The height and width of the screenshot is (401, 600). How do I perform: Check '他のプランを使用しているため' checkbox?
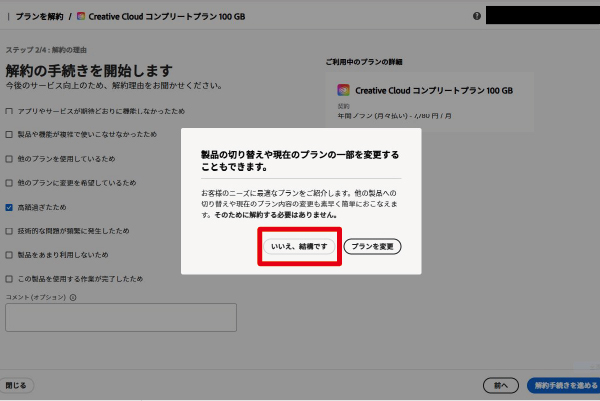(9, 159)
